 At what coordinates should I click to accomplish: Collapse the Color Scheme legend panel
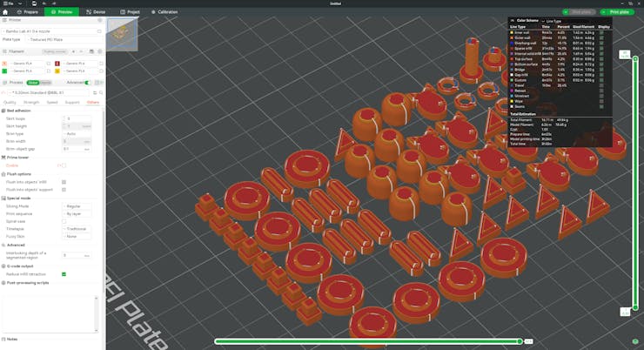coord(513,21)
